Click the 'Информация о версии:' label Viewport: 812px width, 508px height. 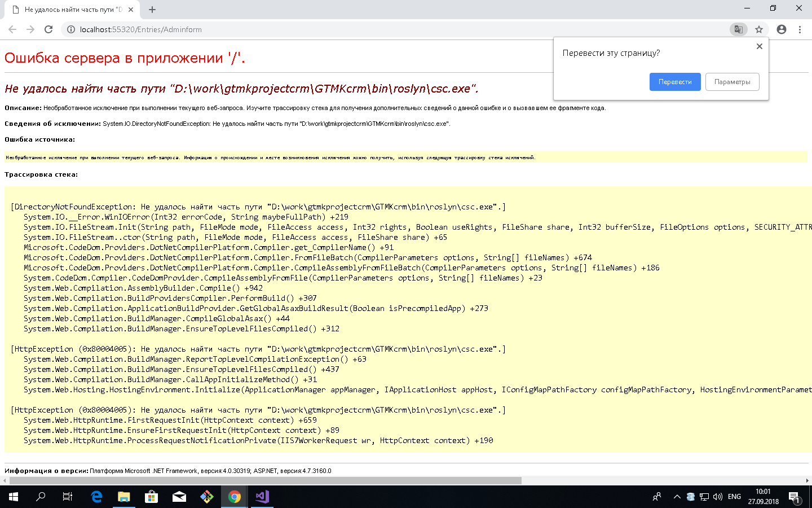point(46,471)
